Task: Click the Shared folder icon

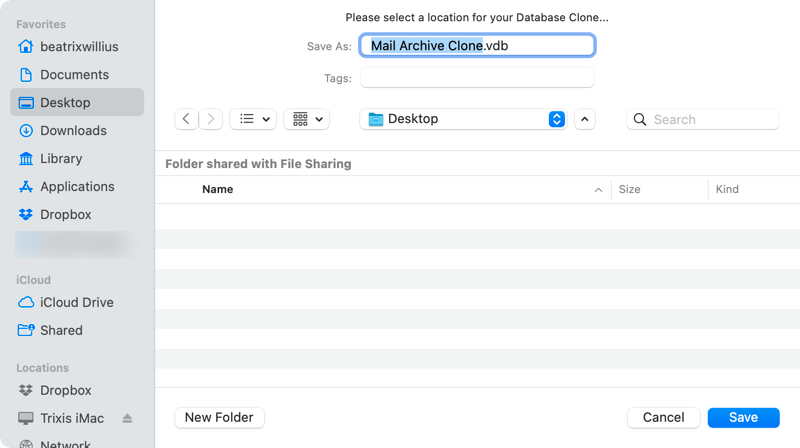Action: tap(26, 330)
